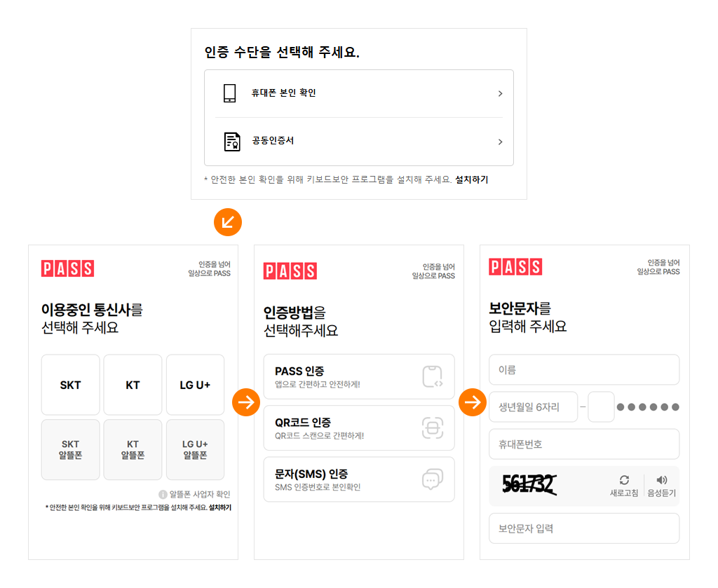Focus the 이름 input field

coord(584,370)
